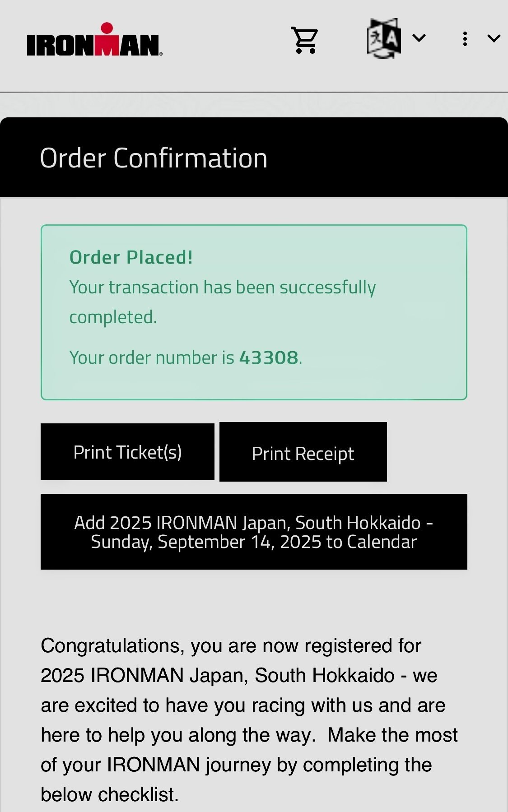Click the language translate icon
Image resolution: width=508 pixels, height=812 pixels.
[x=383, y=38]
